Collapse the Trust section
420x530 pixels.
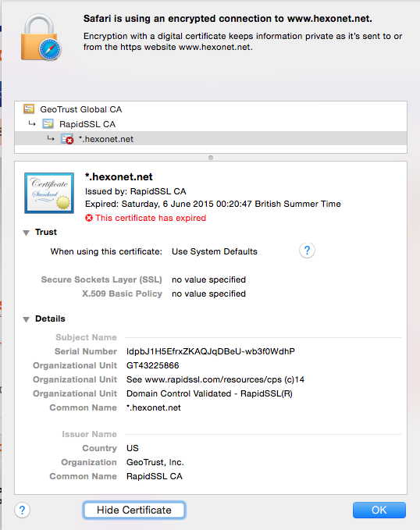coord(26,233)
